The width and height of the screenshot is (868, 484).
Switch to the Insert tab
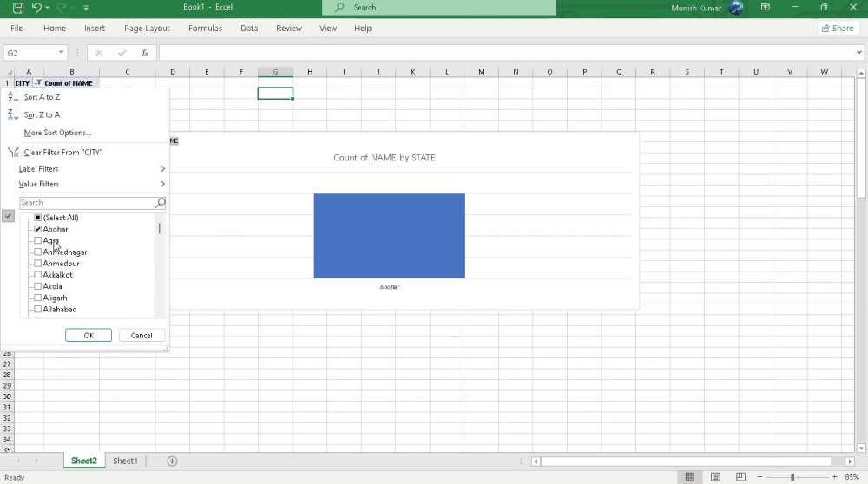coord(94,29)
